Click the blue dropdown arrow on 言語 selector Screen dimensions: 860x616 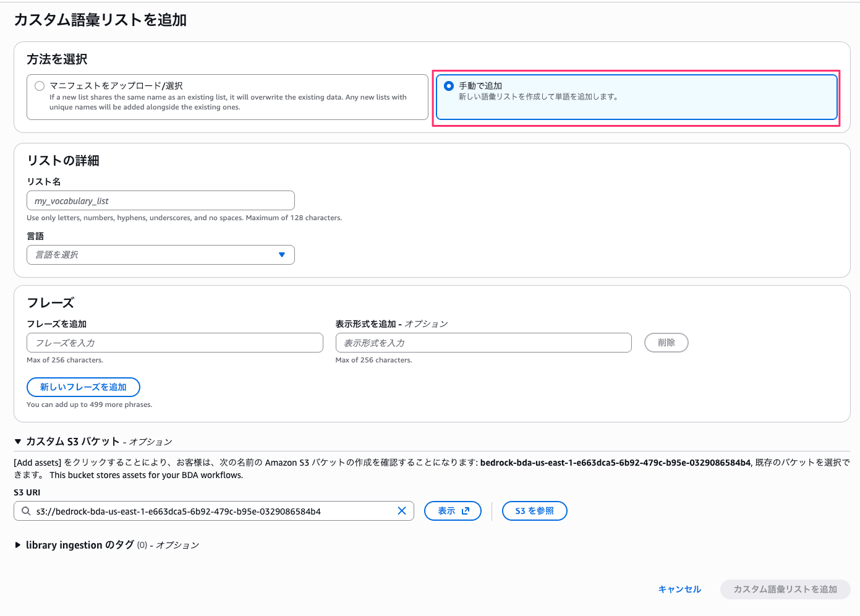[x=282, y=254]
